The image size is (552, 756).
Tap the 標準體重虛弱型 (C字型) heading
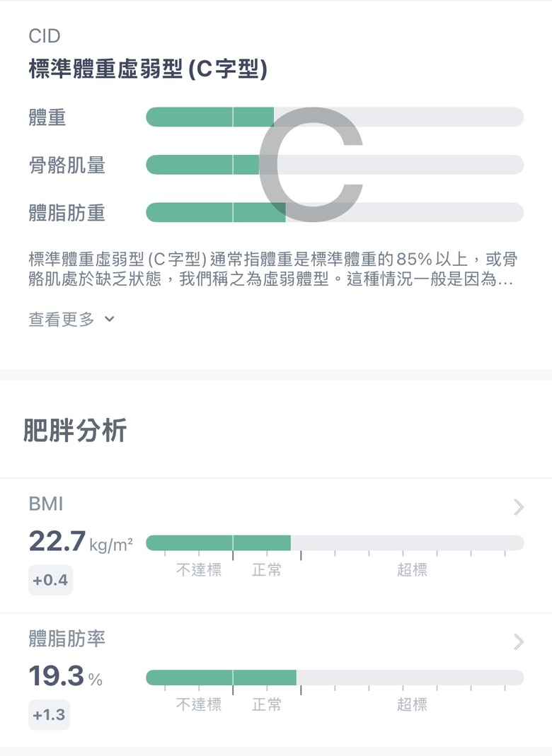(x=148, y=69)
